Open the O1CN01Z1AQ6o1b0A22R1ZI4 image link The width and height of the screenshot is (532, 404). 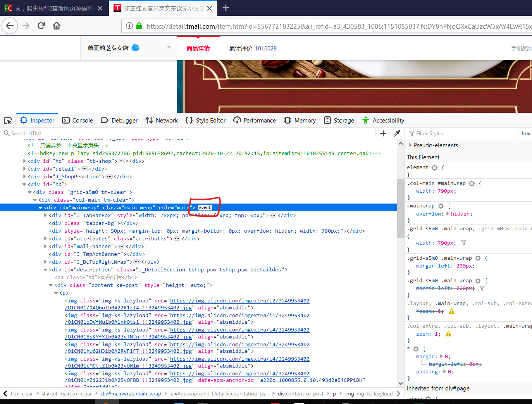click(x=187, y=304)
